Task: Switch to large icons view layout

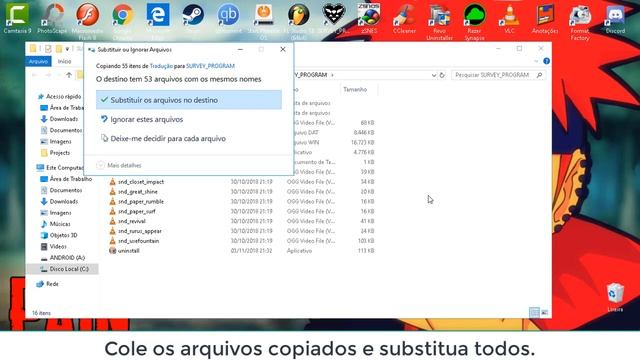Action: point(544,312)
